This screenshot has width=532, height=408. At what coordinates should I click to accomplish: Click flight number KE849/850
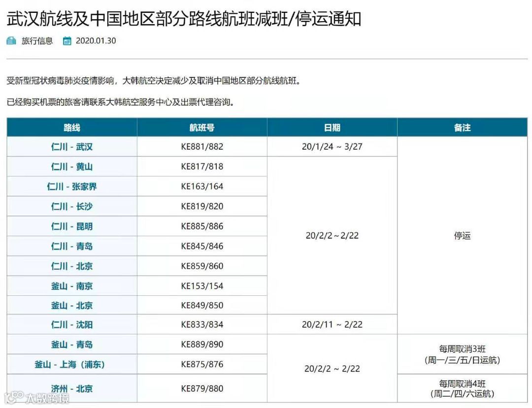pyautogui.click(x=202, y=305)
